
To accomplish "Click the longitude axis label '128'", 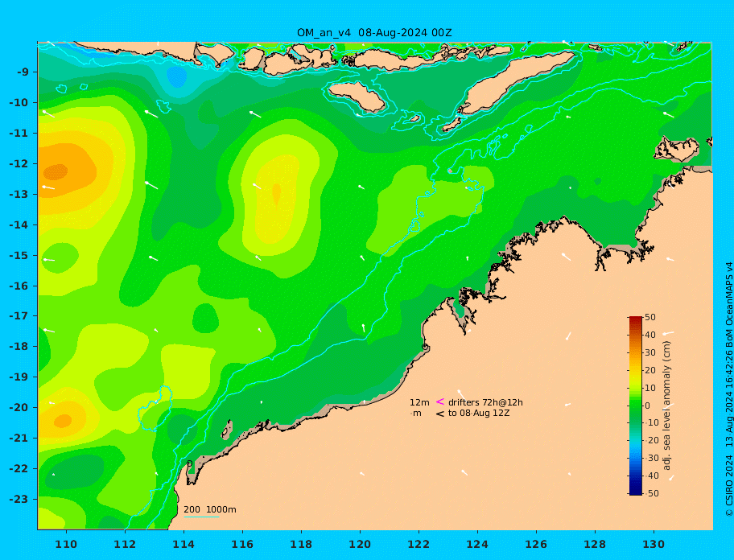I will click(595, 544).
